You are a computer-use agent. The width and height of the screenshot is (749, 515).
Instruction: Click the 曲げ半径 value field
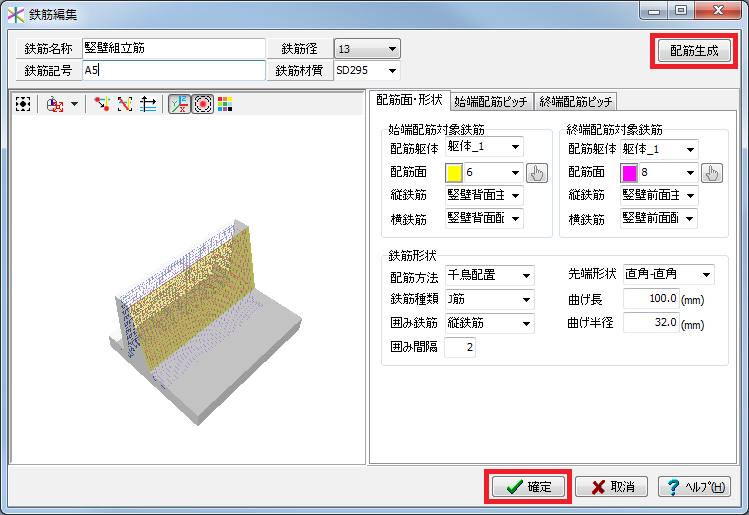point(651,322)
